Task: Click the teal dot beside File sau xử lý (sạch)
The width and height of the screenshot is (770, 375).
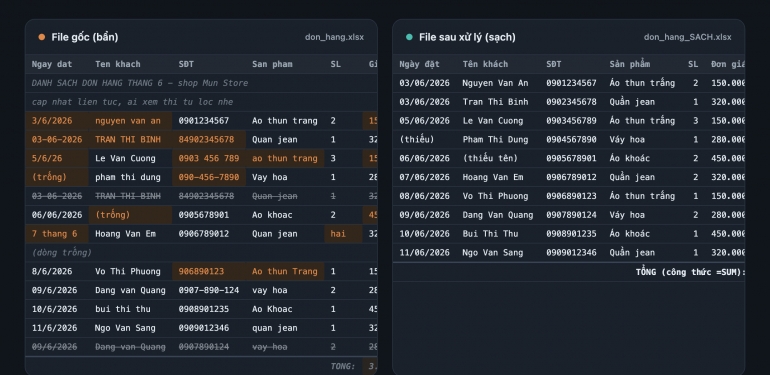Action: tap(409, 37)
